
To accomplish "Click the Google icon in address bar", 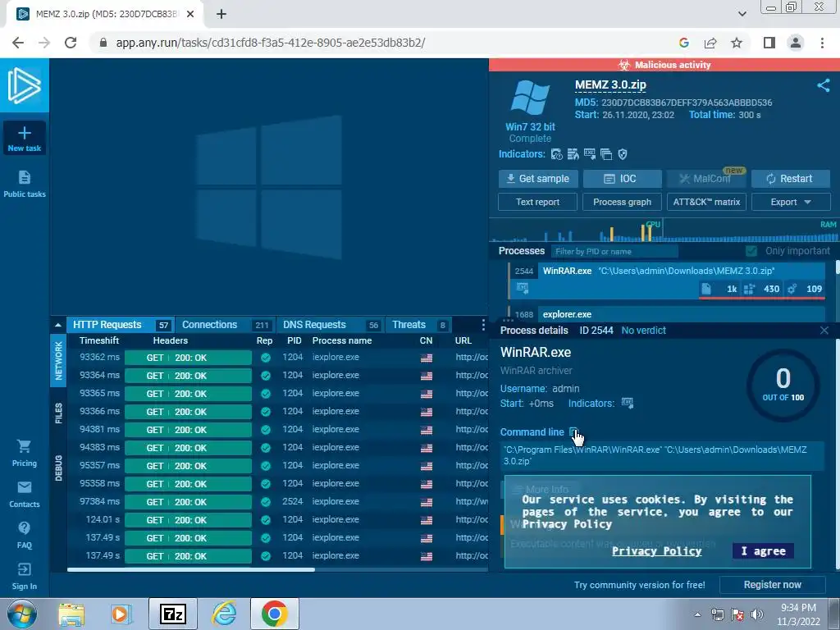I will [683, 43].
